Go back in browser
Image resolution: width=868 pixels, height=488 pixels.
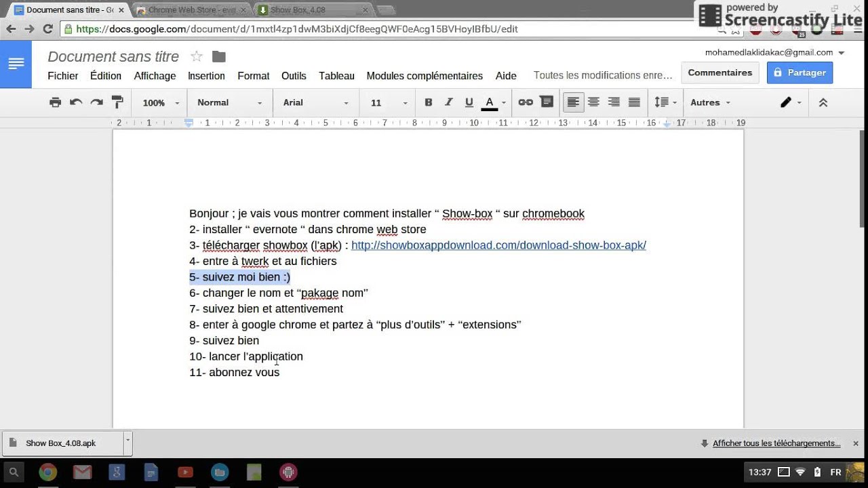pos(11,29)
